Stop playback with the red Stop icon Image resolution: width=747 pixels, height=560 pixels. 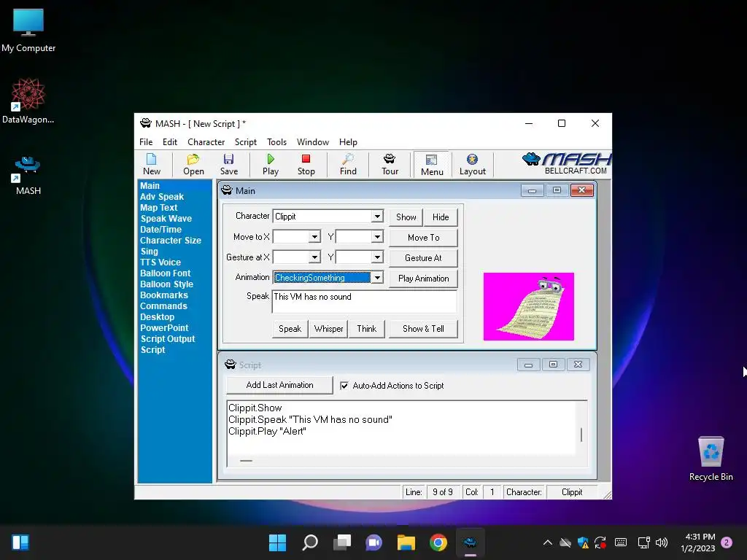click(306, 164)
